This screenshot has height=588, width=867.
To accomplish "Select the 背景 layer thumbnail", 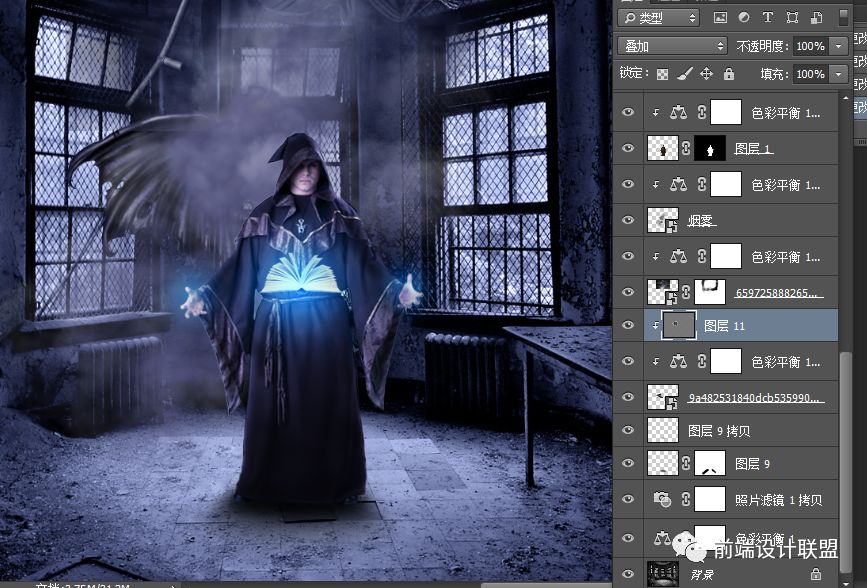I will point(662,573).
